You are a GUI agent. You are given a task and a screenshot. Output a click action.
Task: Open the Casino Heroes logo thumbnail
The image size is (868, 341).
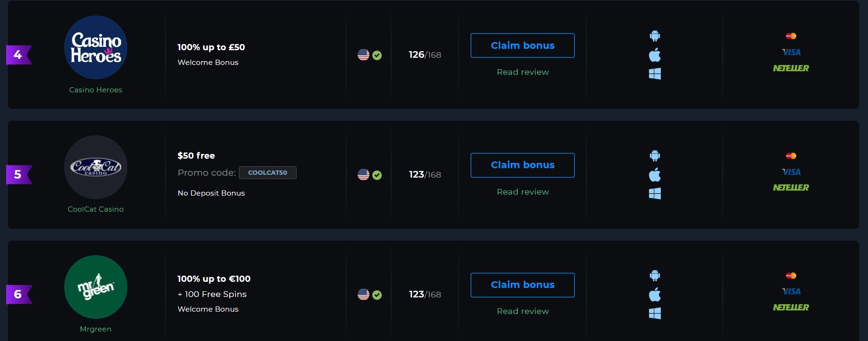tap(96, 47)
